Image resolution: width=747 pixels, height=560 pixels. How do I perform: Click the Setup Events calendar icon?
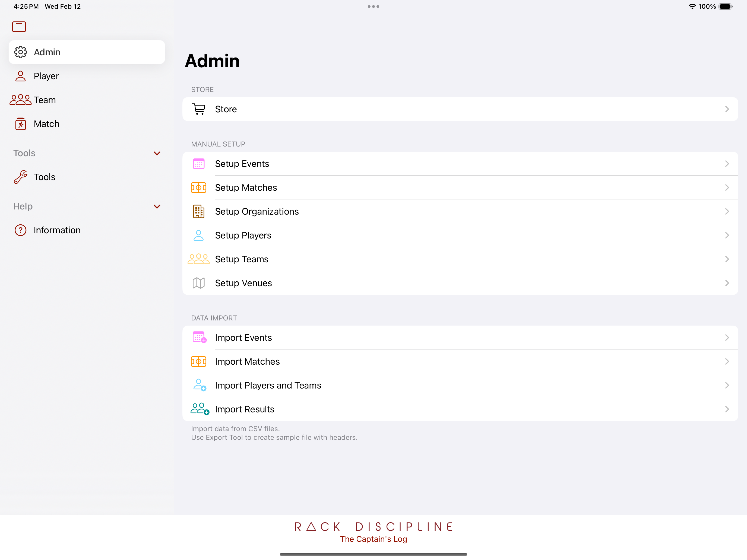[199, 164]
